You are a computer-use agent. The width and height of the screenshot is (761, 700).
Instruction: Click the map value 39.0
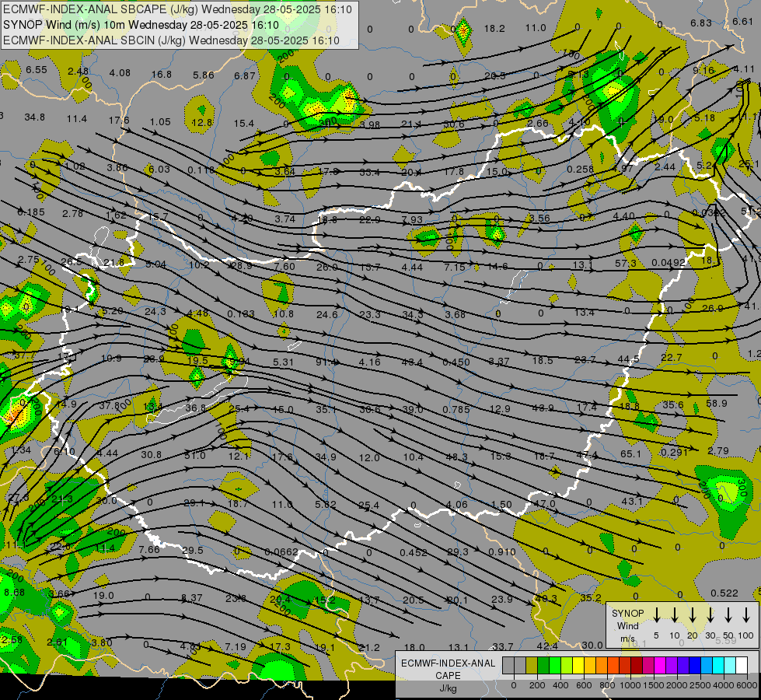412,410
